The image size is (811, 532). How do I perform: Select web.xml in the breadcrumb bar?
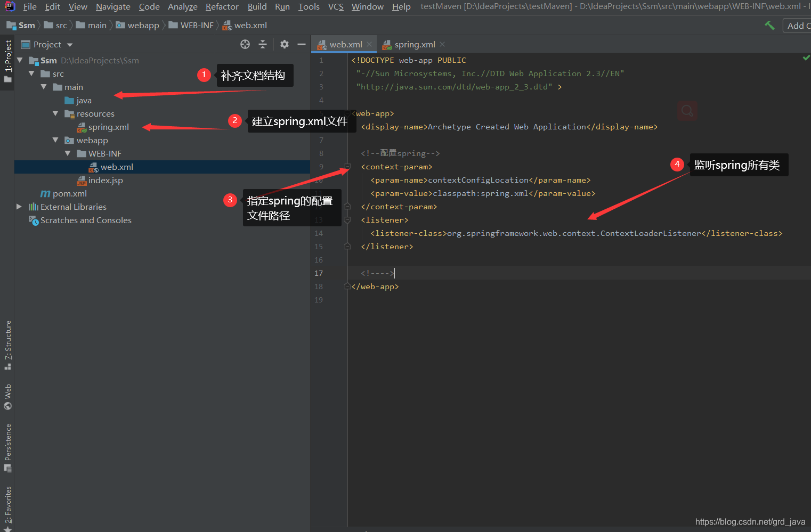(245, 25)
